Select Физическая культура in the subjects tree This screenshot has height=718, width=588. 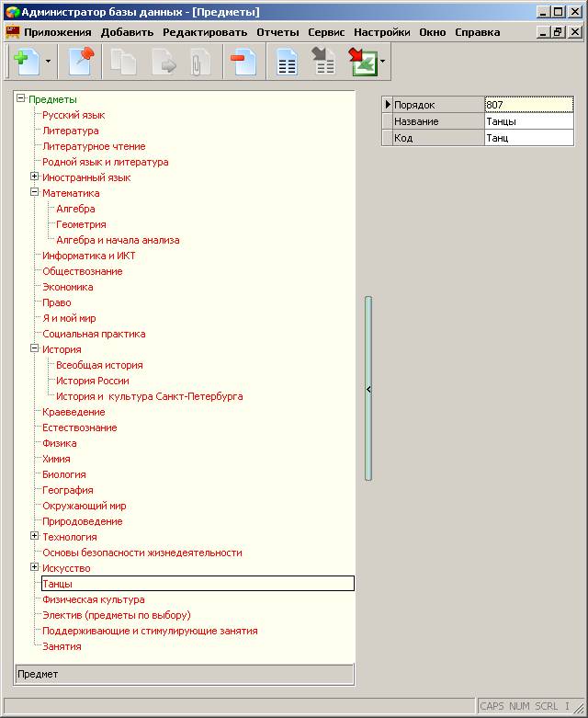coord(94,599)
